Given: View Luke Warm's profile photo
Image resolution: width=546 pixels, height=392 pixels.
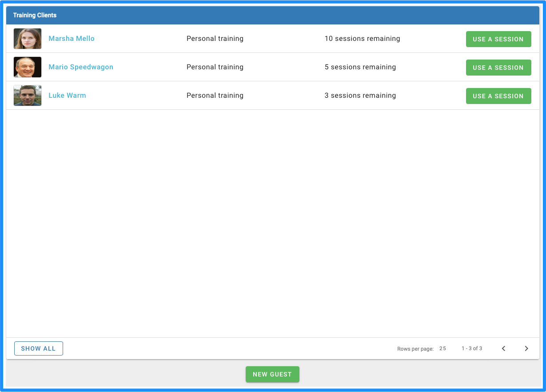Looking at the screenshot, I should point(27,96).
